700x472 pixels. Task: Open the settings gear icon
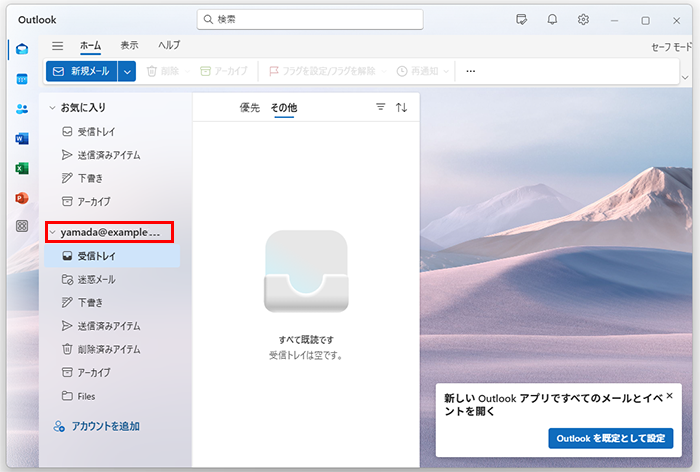click(x=583, y=20)
